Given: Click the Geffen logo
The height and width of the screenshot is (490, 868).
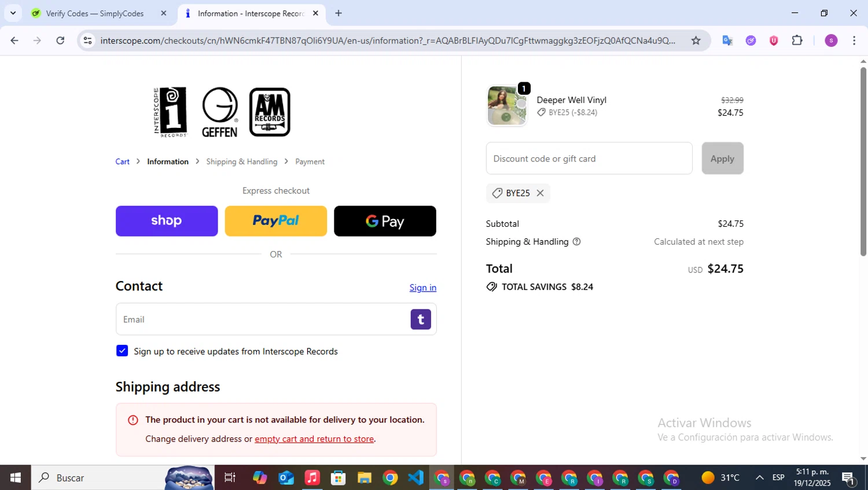Looking at the screenshot, I should pyautogui.click(x=220, y=112).
